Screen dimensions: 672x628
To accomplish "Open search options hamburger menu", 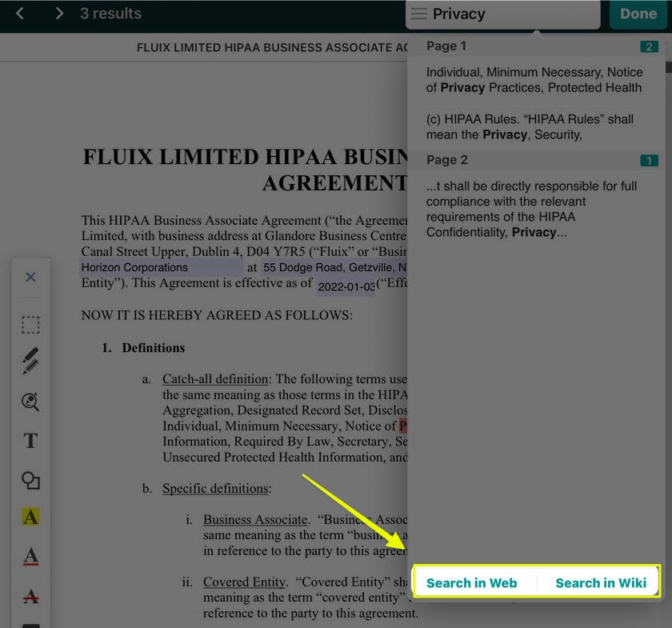I will click(418, 14).
